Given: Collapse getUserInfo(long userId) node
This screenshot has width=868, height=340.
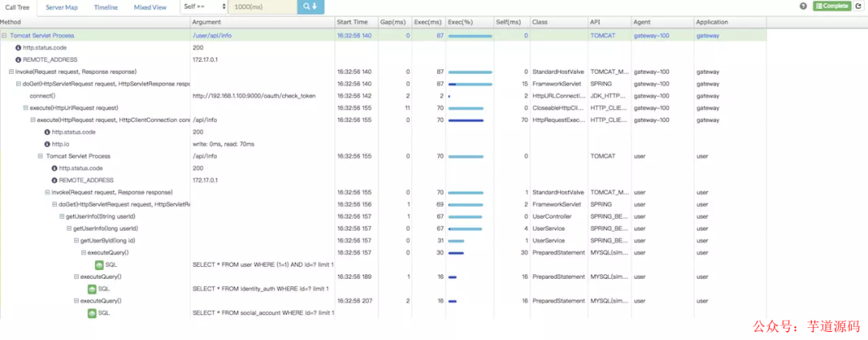Looking at the screenshot, I should [68, 229].
